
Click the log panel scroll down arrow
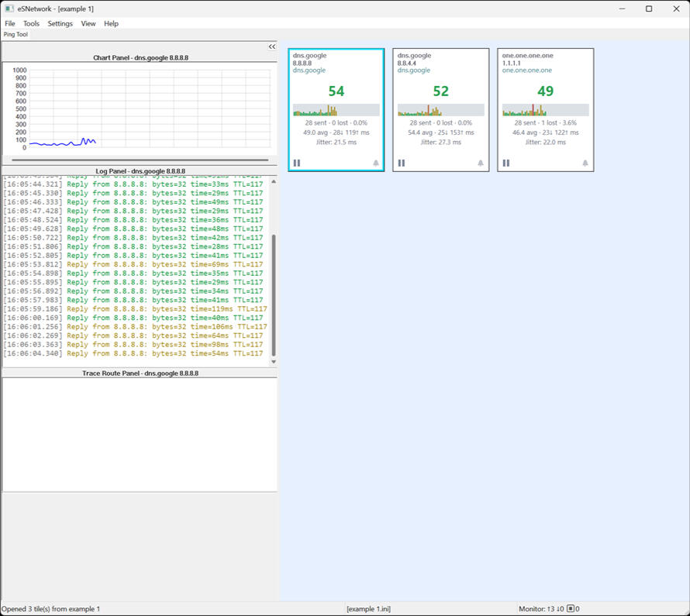tap(274, 361)
